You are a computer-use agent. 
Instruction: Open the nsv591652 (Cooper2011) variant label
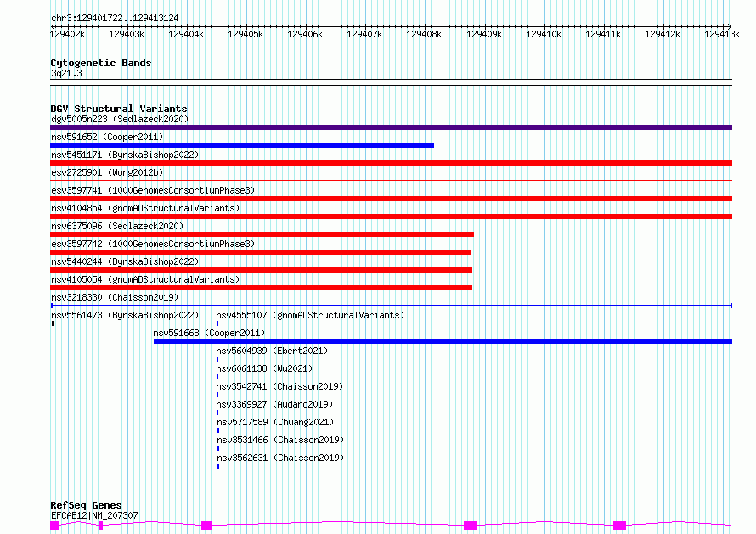(x=107, y=137)
